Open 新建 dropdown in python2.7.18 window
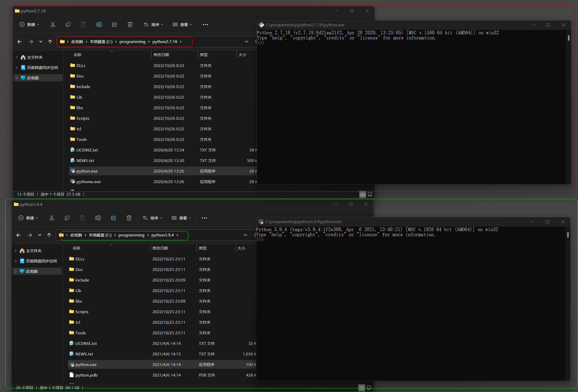Screen dimensions: 578x392 pos(29,24)
